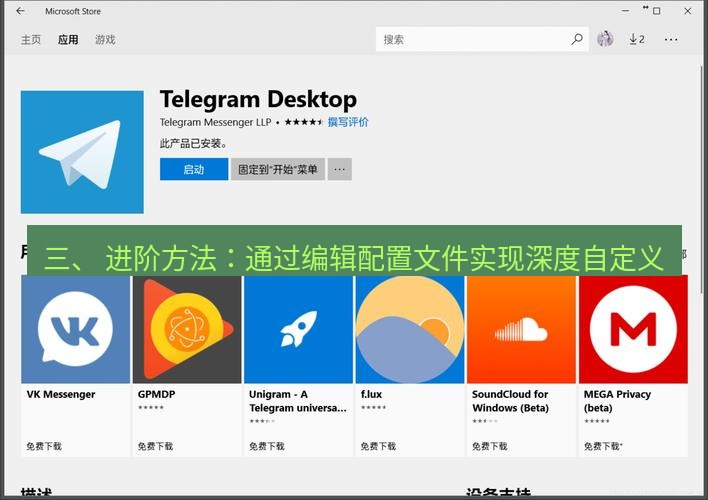Screen dimensions: 708x500
Task: Go back with the back arrow
Action: [20, 11]
